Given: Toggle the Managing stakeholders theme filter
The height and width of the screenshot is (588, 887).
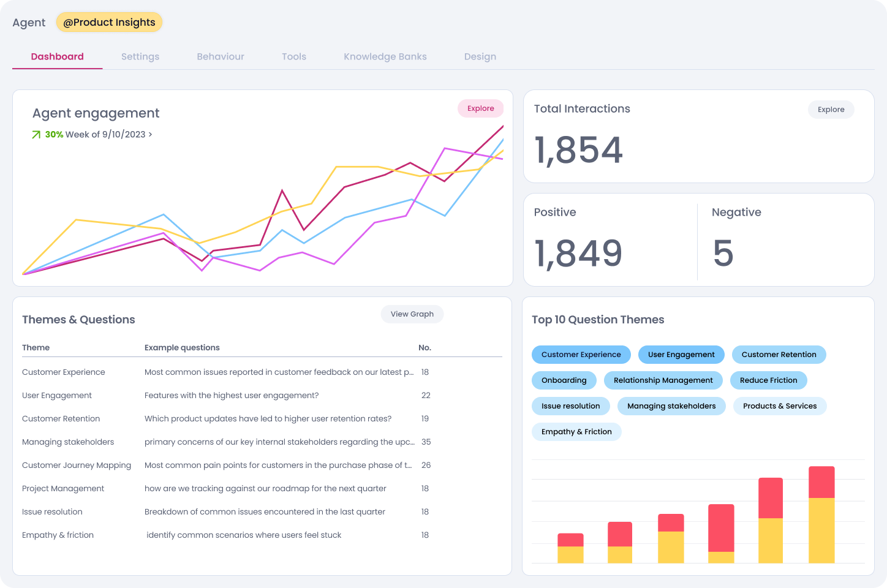Looking at the screenshot, I should pos(671,406).
